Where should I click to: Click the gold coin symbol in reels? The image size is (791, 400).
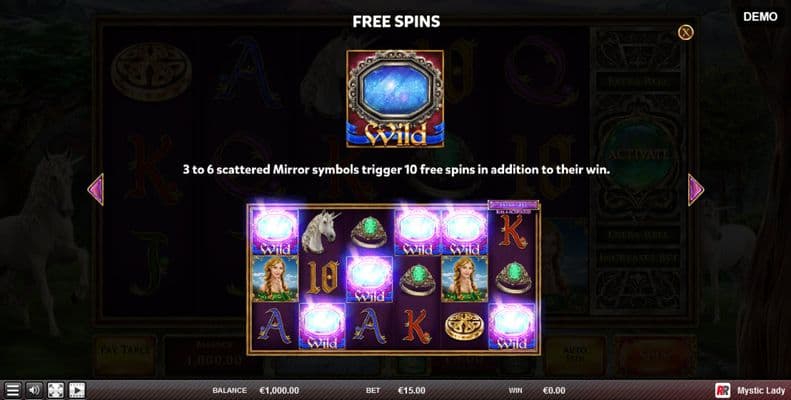coord(464,326)
